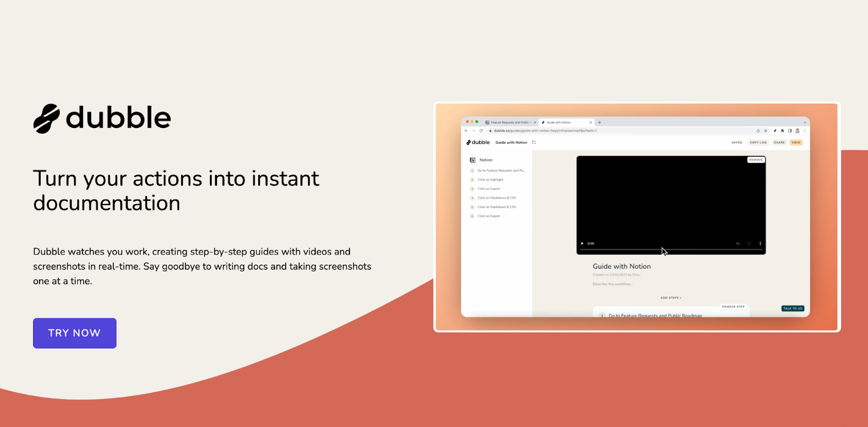Image resolution: width=868 pixels, height=427 pixels.
Task: Click the 0:00 video timestamp
Action: (x=591, y=244)
